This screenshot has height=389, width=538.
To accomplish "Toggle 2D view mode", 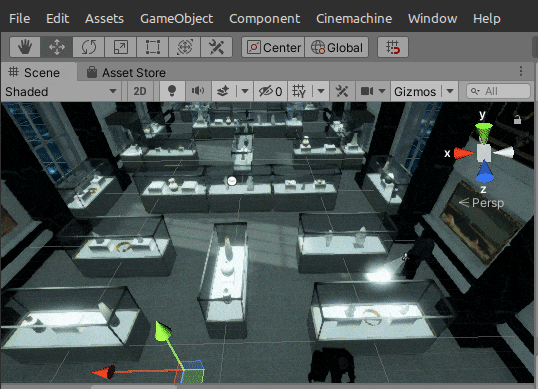I will (x=140, y=92).
